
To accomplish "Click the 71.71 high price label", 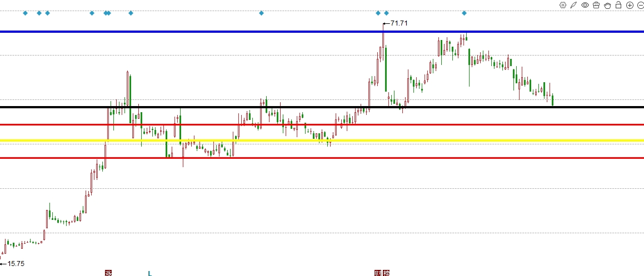I will point(399,23).
